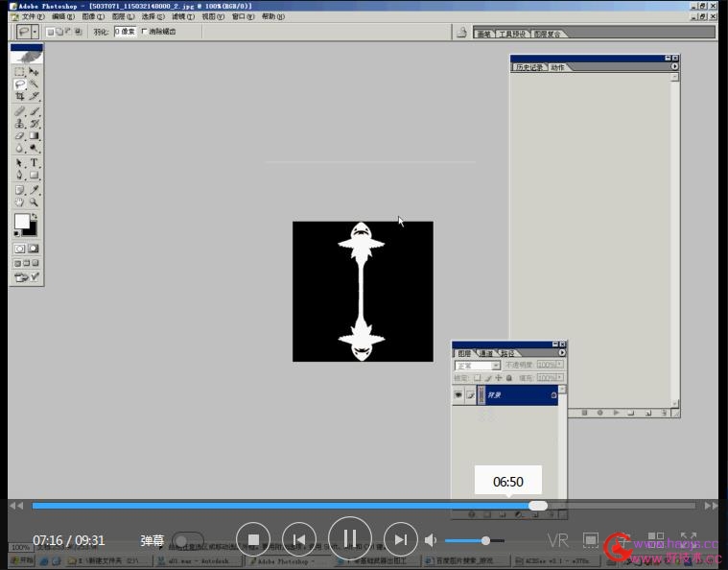Open the History panel flyout menu
Viewport: 728px width, 570px height.
674,66
